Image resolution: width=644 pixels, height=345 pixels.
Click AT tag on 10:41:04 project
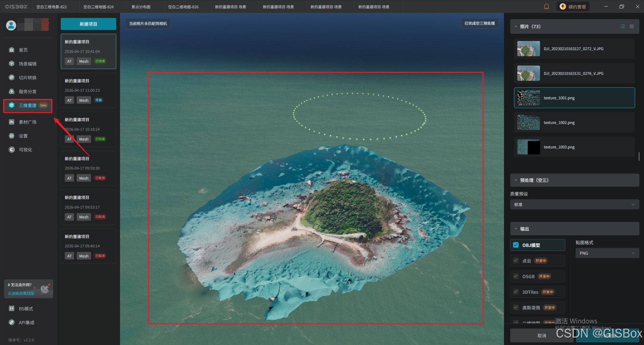(x=69, y=61)
